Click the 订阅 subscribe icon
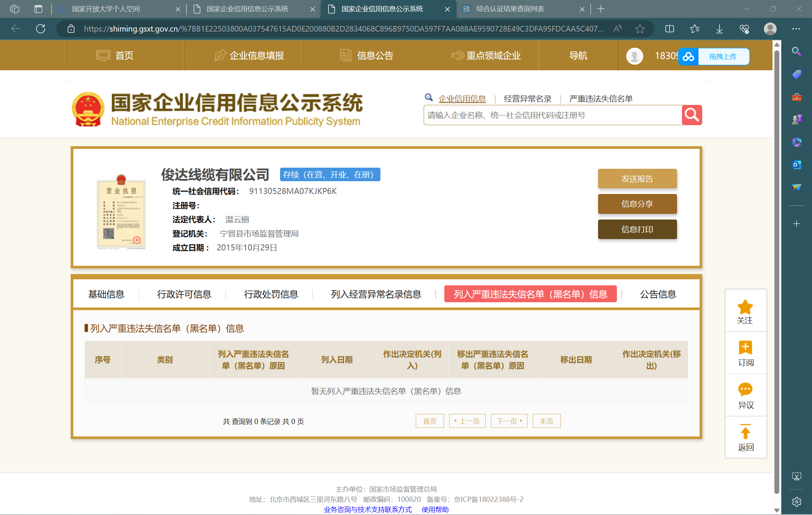Viewport: 812px width, 515px height. (745, 348)
